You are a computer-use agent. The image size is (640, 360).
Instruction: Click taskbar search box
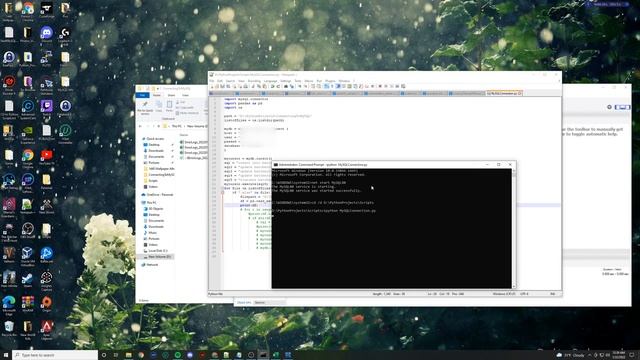pyautogui.click(x=55, y=355)
